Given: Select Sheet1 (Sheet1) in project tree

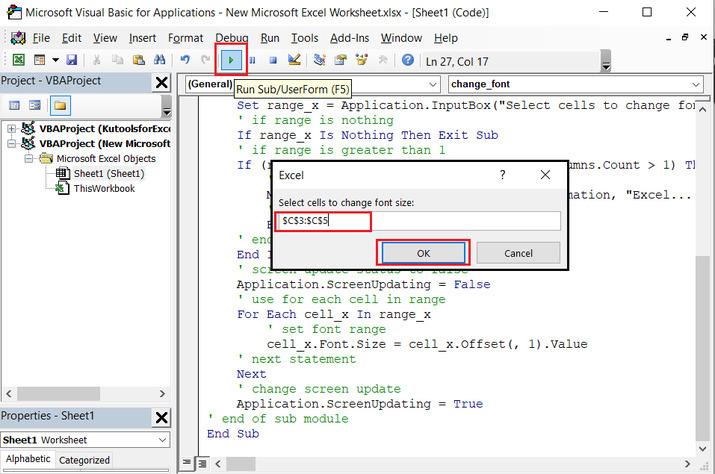Looking at the screenshot, I should 109,174.
